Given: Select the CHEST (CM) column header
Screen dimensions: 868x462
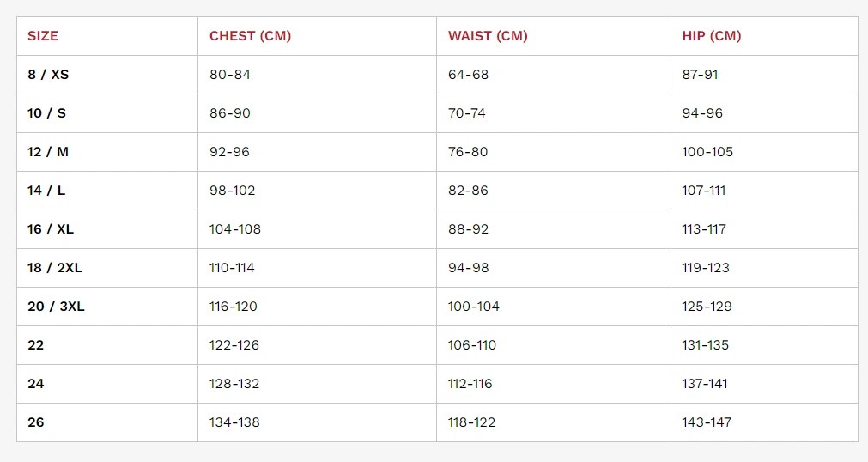Looking at the screenshot, I should point(250,36).
